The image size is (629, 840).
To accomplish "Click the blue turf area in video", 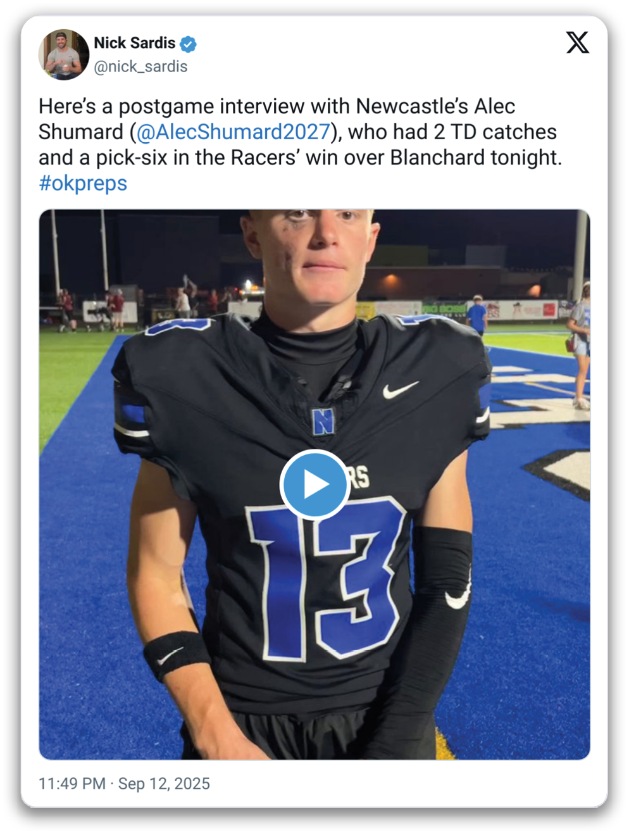I will (x=82, y=570).
